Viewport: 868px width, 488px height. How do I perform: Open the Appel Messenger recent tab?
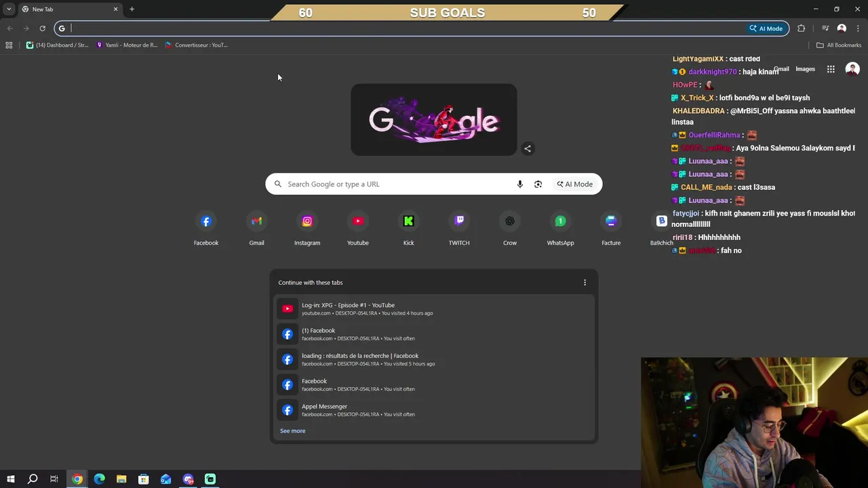[x=434, y=410]
